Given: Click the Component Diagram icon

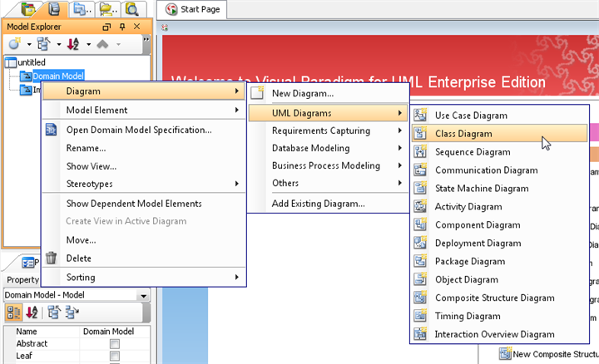Looking at the screenshot, I should click(420, 224).
